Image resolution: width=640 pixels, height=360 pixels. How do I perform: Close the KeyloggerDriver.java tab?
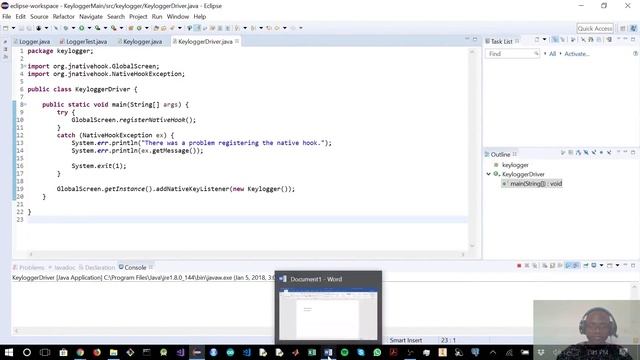pyautogui.click(x=237, y=41)
